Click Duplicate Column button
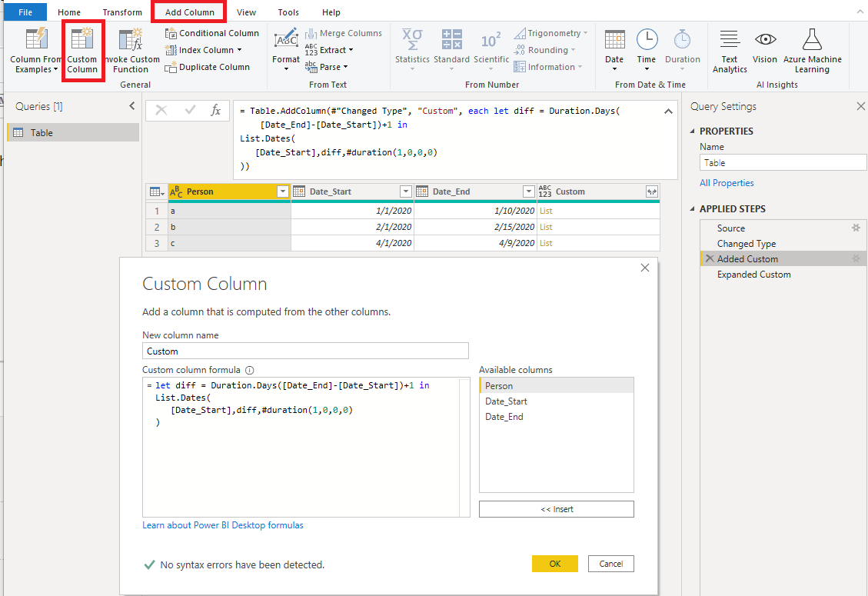The height and width of the screenshot is (596, 868). pos(208,67)
